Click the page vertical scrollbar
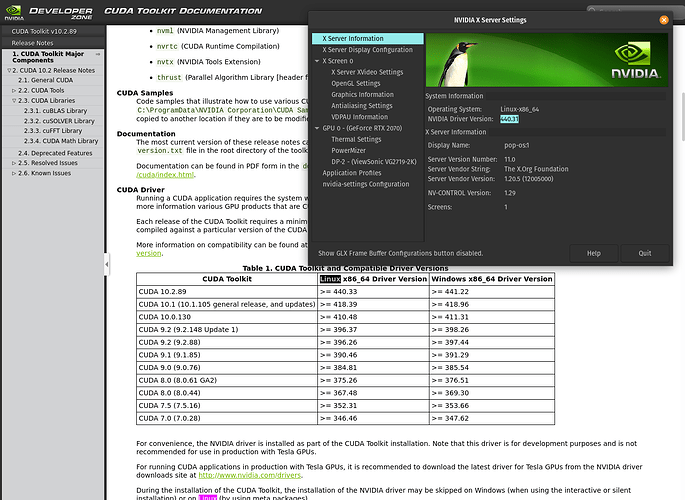Image resolution: width=685 pixels, height=500 pixels. tap(682, 117)
